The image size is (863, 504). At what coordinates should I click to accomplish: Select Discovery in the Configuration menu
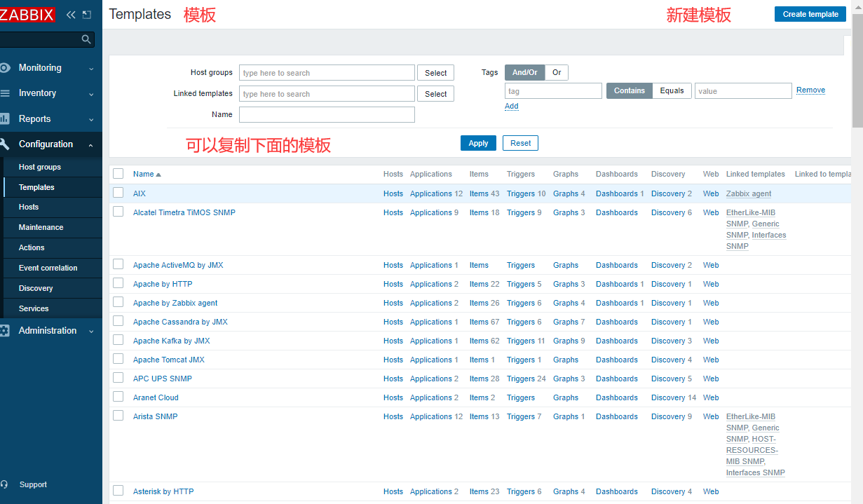36,287
